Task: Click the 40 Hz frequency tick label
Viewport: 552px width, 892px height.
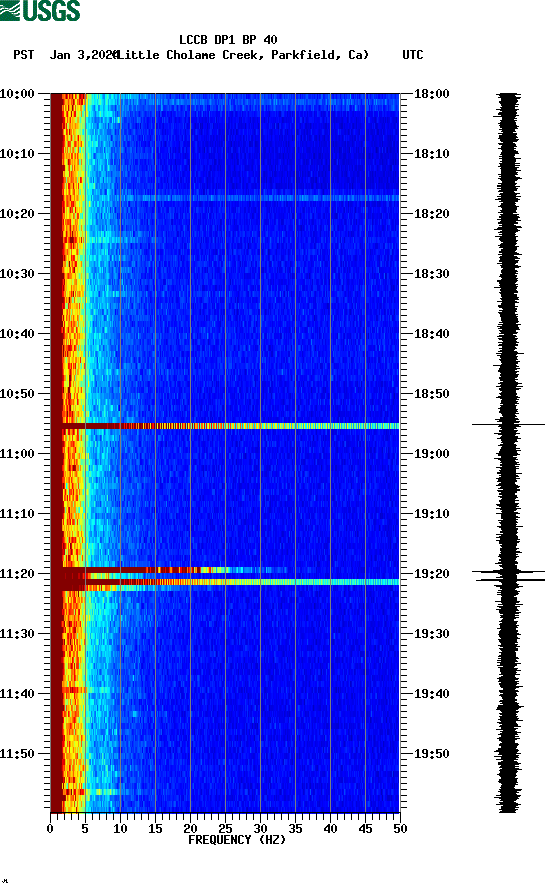Action: pos(330,829)
